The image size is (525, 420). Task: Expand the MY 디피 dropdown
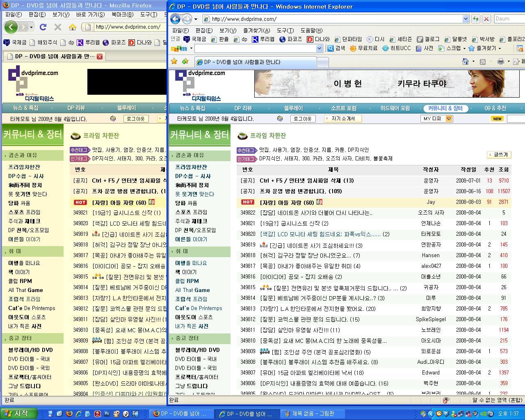coord(450,119)
